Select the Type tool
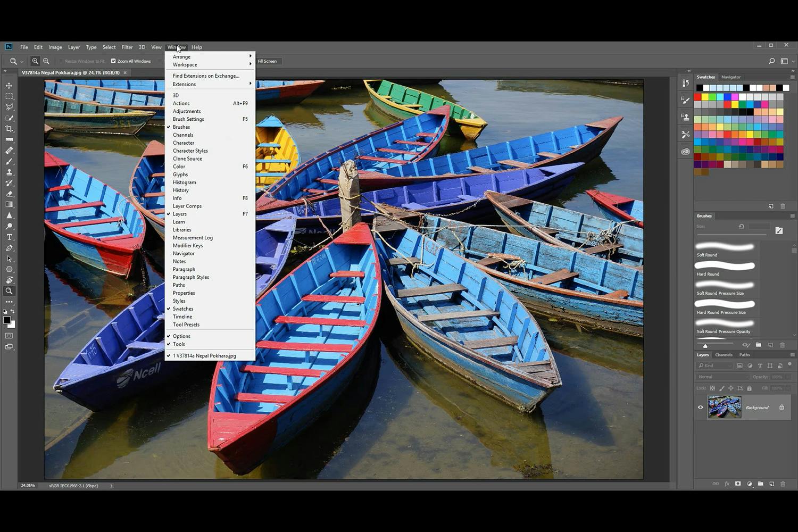 pyautogui.click(x=9, y=237)
